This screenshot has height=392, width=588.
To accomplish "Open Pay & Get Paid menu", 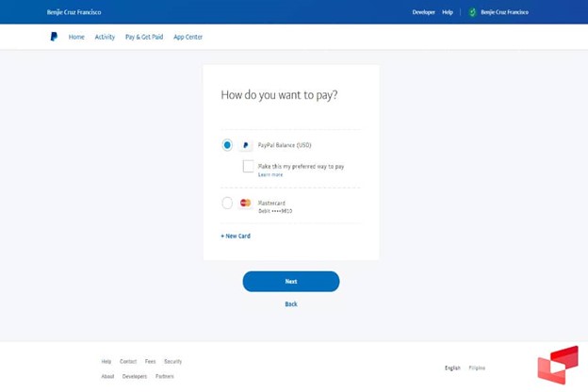I will (144, 37).
